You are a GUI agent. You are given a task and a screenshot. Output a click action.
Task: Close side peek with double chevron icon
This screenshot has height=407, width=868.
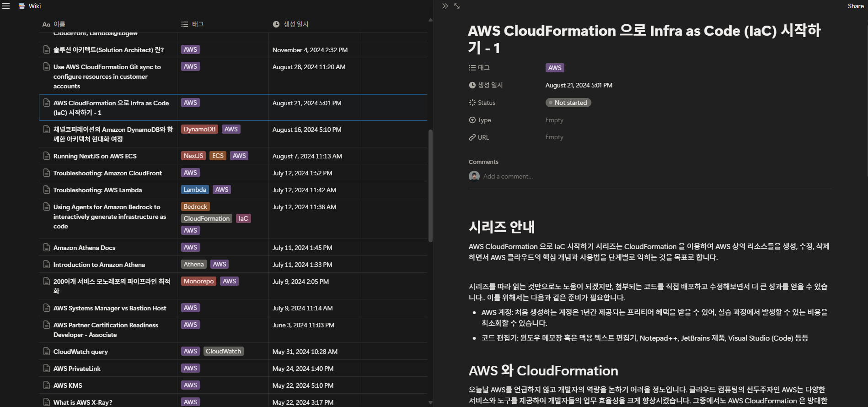point(445,6)
